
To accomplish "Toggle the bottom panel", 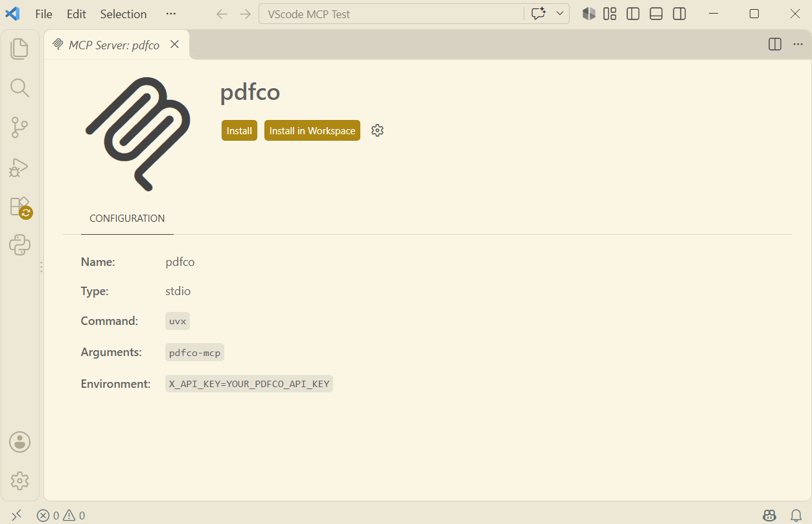I will tap(656, 14).
